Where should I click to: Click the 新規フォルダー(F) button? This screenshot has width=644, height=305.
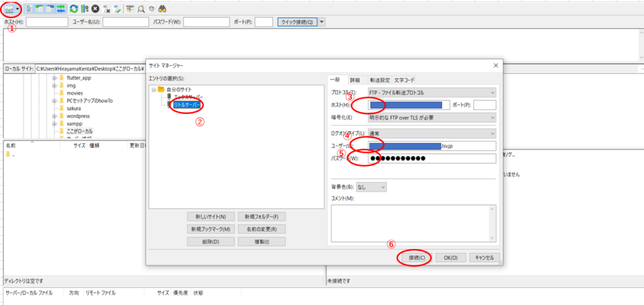(262, 216)
